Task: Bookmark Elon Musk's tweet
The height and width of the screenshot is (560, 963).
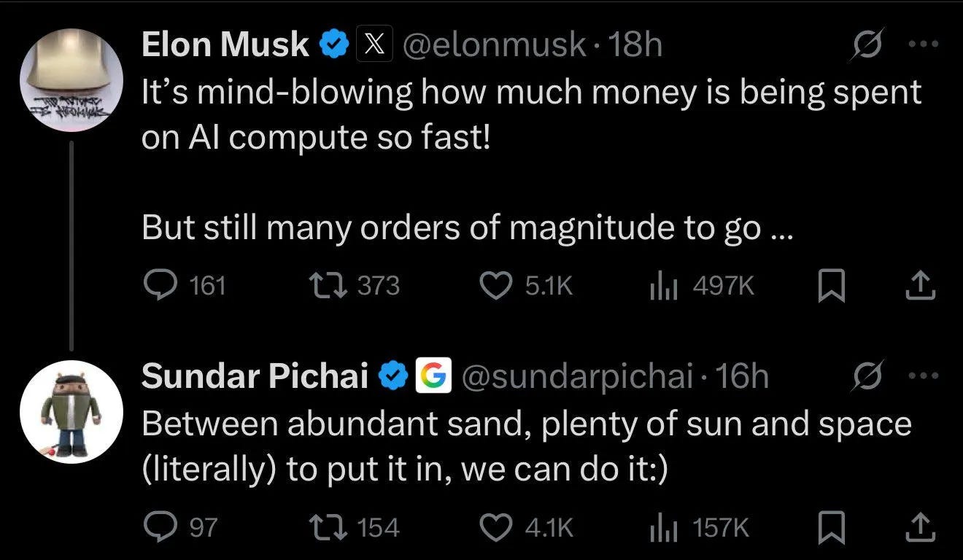Action: pyautogui.click(x=833, y=285)
